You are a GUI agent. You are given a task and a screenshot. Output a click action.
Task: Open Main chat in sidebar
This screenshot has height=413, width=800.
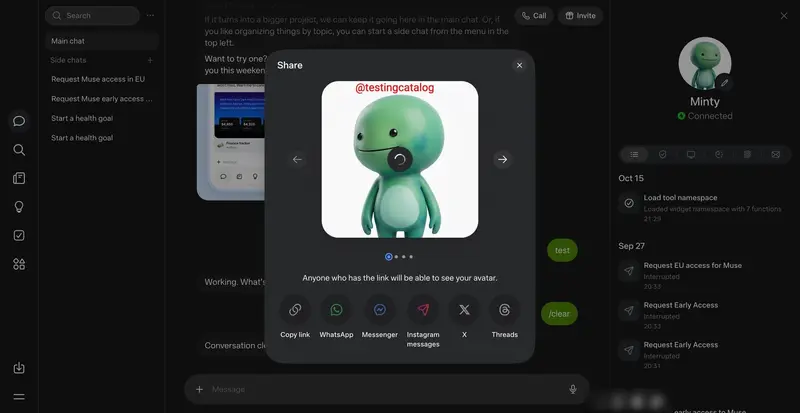(x=102, y=41)
